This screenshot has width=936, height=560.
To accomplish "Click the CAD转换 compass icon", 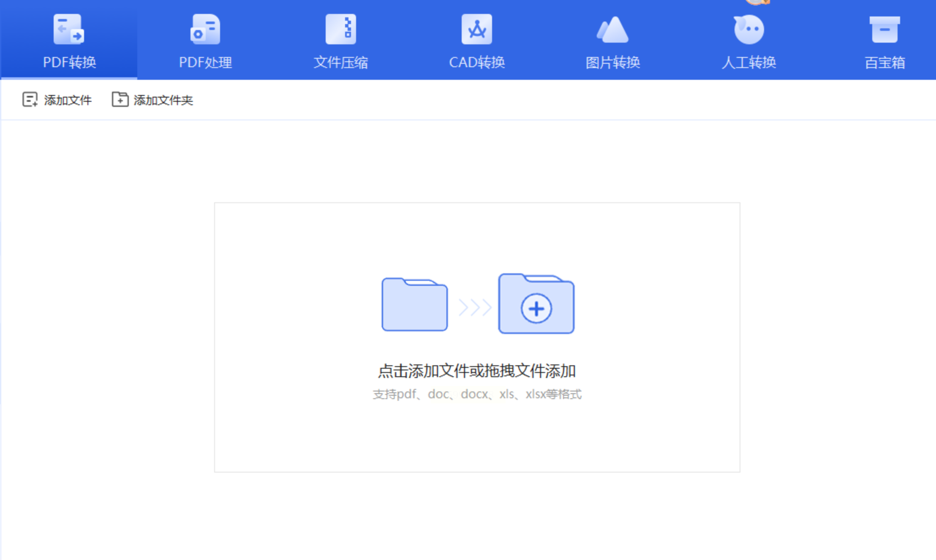I will 477,29.
